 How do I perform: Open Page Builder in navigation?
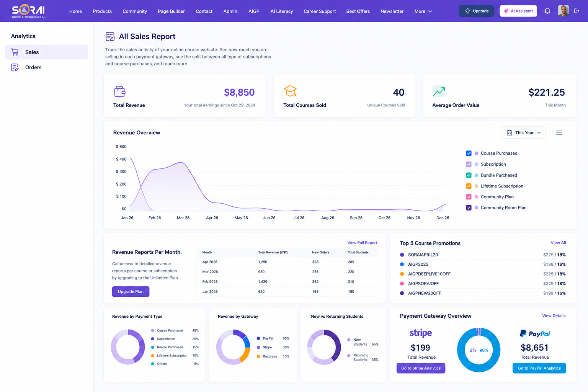click(171, 11)
